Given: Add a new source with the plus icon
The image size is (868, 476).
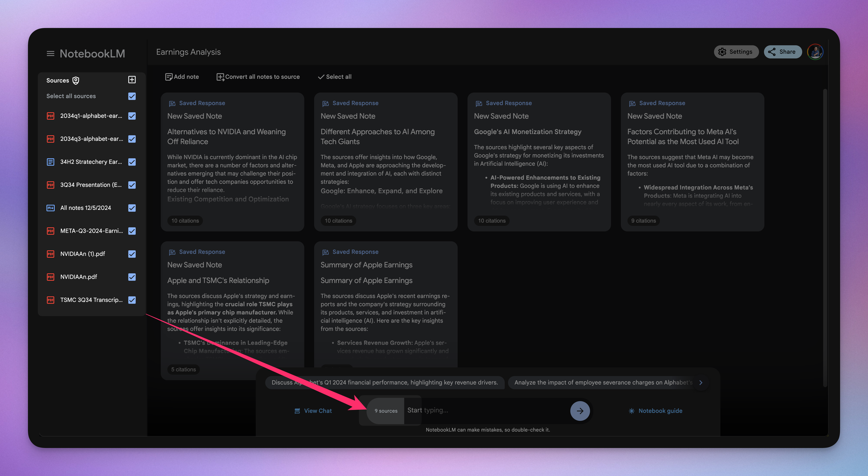Looking at the screenshot, I should click(132, 80).
